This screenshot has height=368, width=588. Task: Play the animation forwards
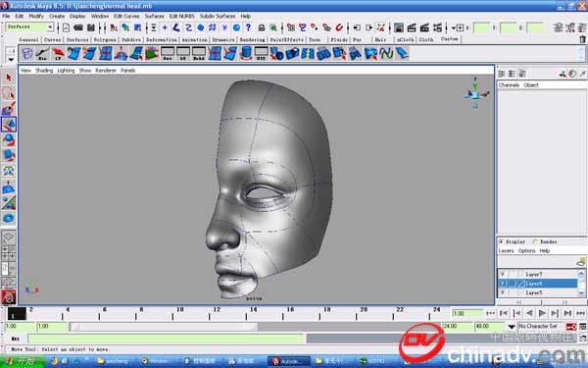(542, 313)
